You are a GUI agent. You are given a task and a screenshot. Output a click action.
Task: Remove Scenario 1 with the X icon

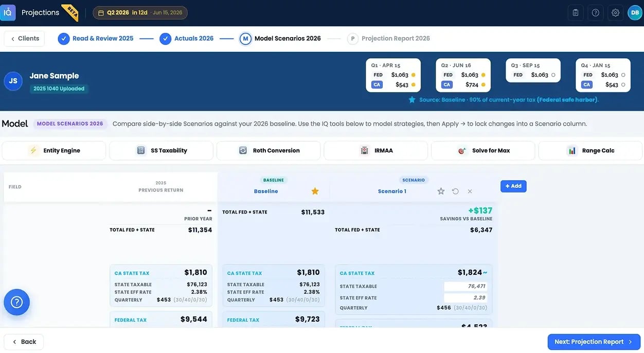point(470,191)
